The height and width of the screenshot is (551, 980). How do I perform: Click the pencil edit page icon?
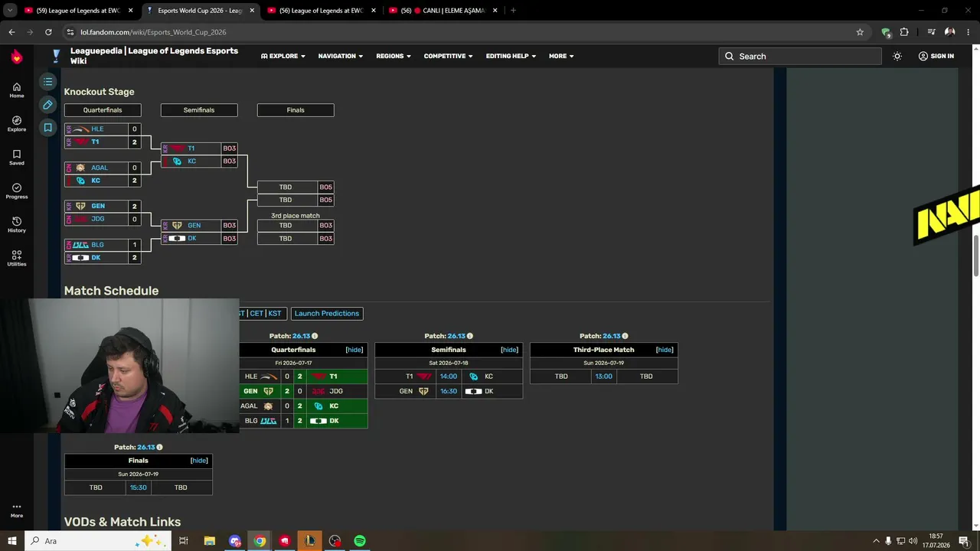tap(47, 105)
